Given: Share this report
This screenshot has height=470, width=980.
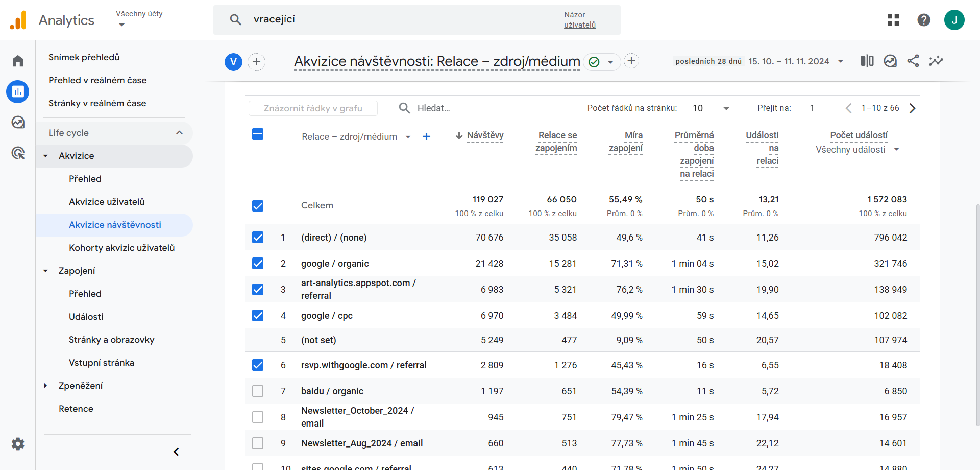Looking at the screenshot, I should [913, 61].
